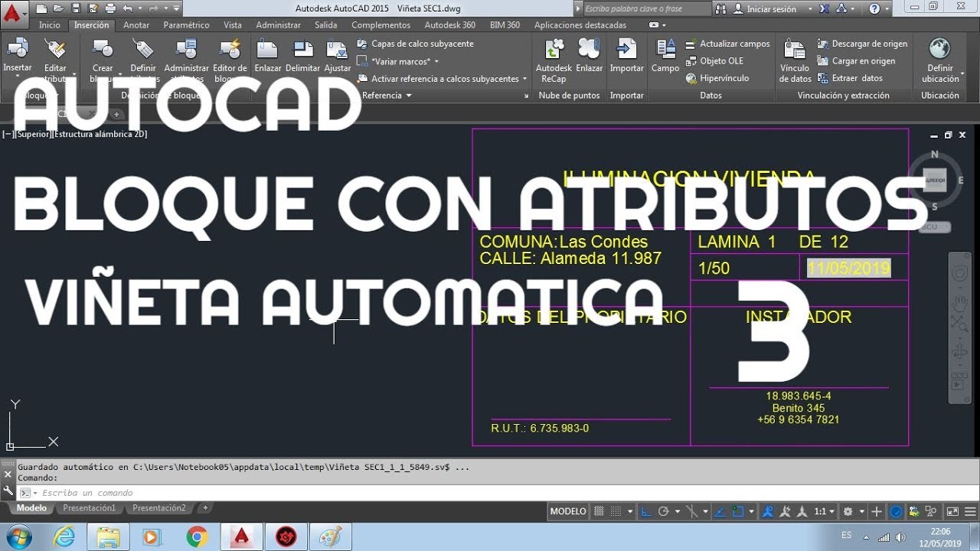
Task: Toggle Ortho mode in status bar
Action: click(645, 511)
